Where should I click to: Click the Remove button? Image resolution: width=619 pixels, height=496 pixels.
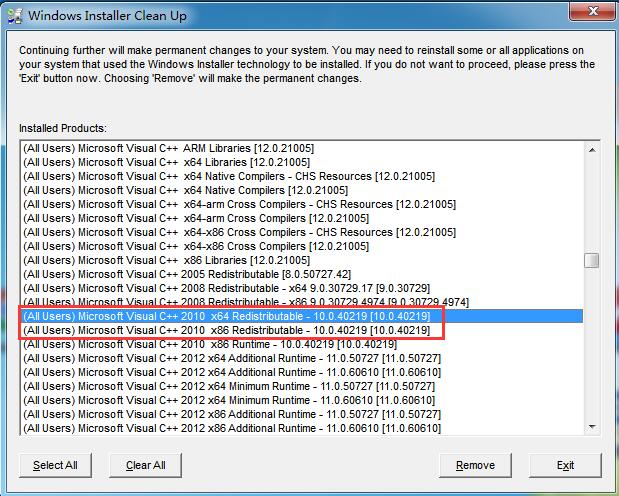tap(475, 465)
